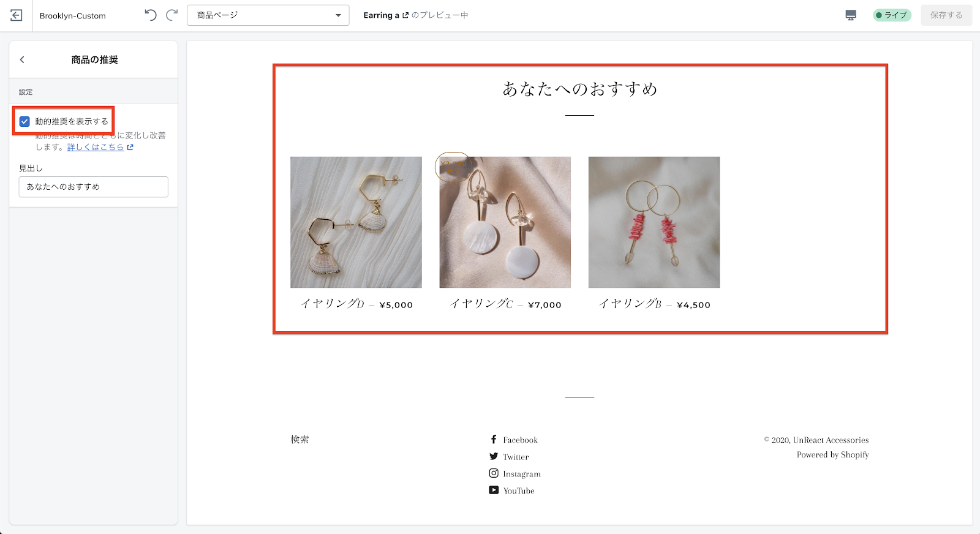Toggle the 動的推奨を表示する checkbox
The width and height of the screenshot is (980, 534).
click(24, 121)
